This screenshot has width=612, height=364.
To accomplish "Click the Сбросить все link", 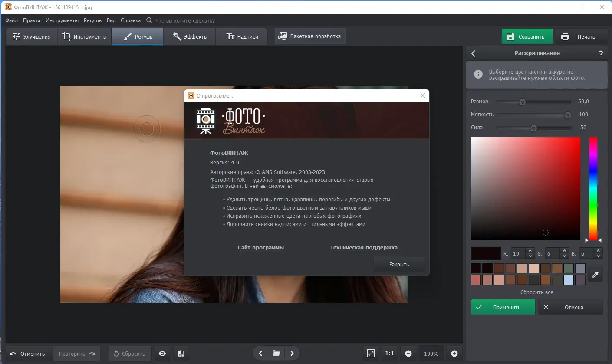I will click(537, 292).
